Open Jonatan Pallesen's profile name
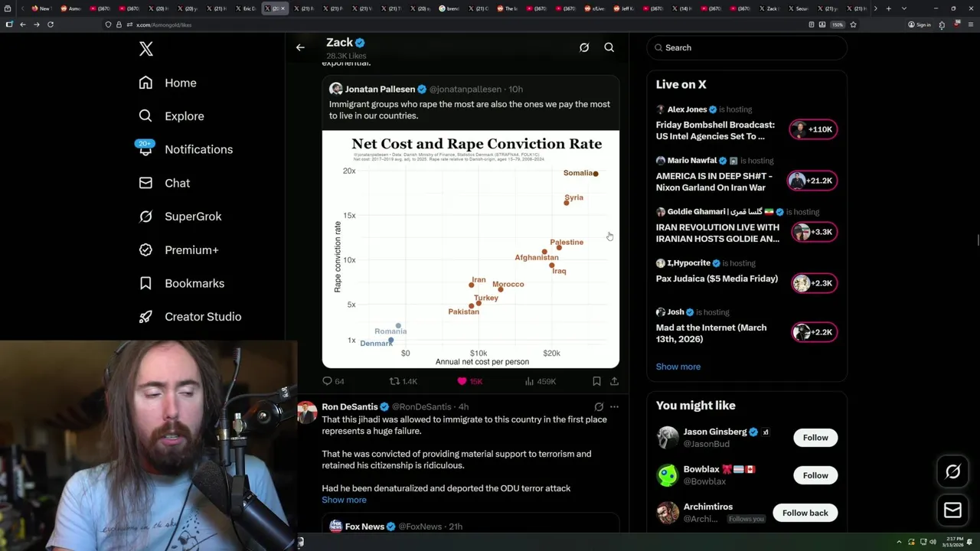The height and width of the screenshot is (551, 980). pos(380,89)
